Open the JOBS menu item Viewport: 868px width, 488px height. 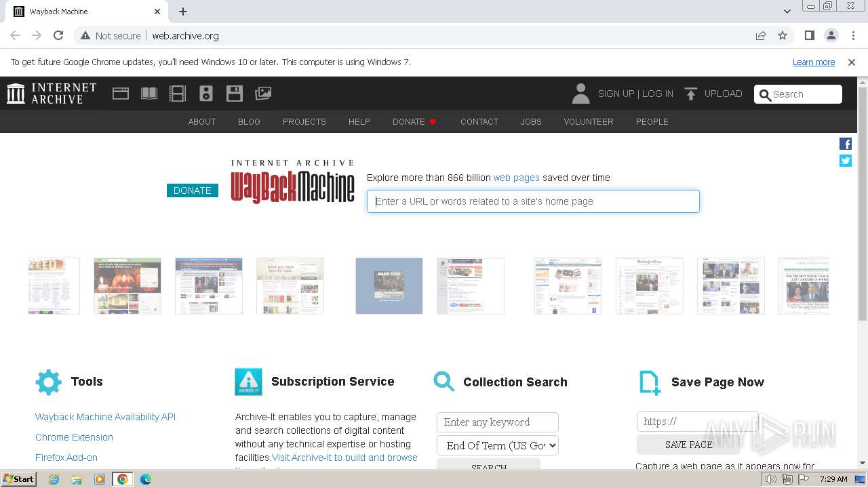531,121
